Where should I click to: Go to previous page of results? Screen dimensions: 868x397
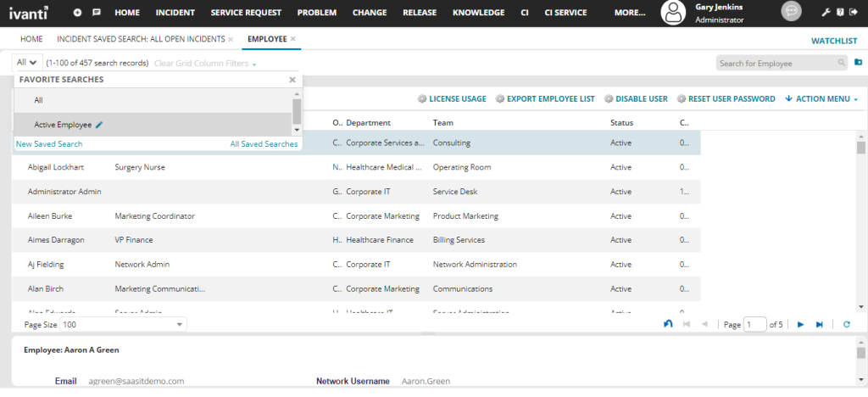pos(704,325)
